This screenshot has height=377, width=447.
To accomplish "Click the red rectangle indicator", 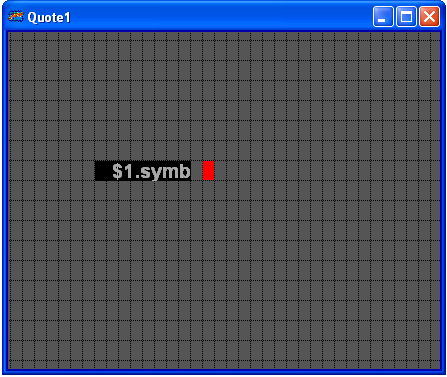I will (x=208, y=171).
